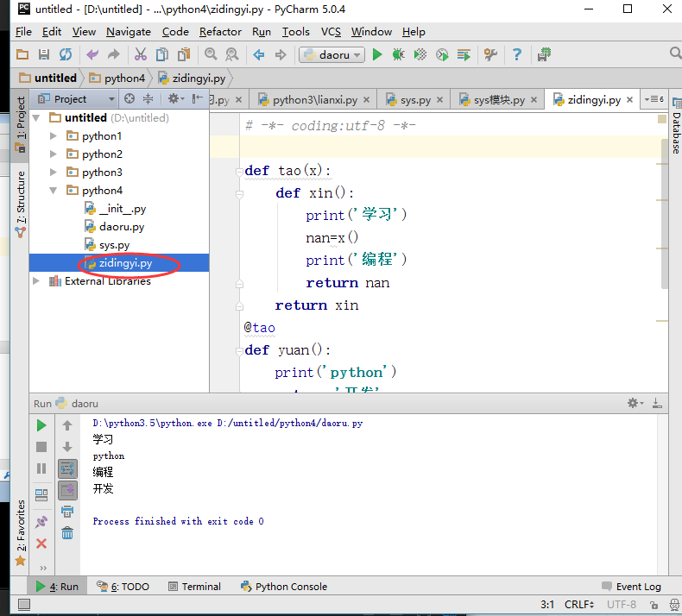
Task: Collapse the untitled project root
Action: pyautogui.click(x=36, y=118)
